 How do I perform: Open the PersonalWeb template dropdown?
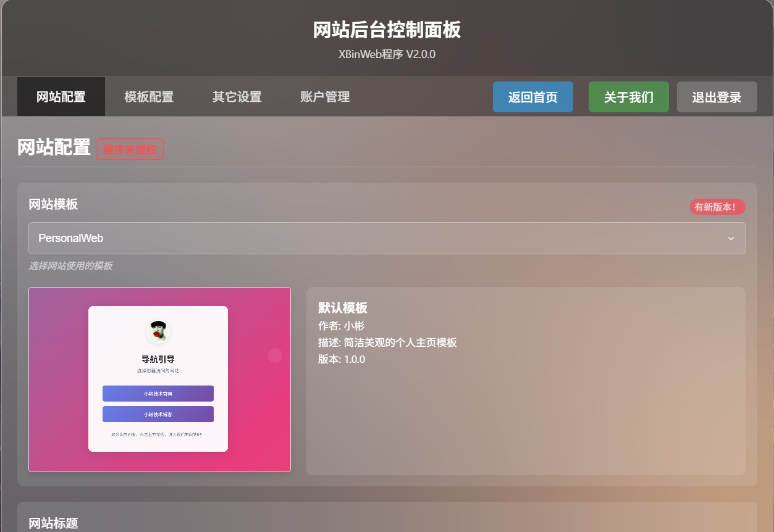click(x=371, y=238)
